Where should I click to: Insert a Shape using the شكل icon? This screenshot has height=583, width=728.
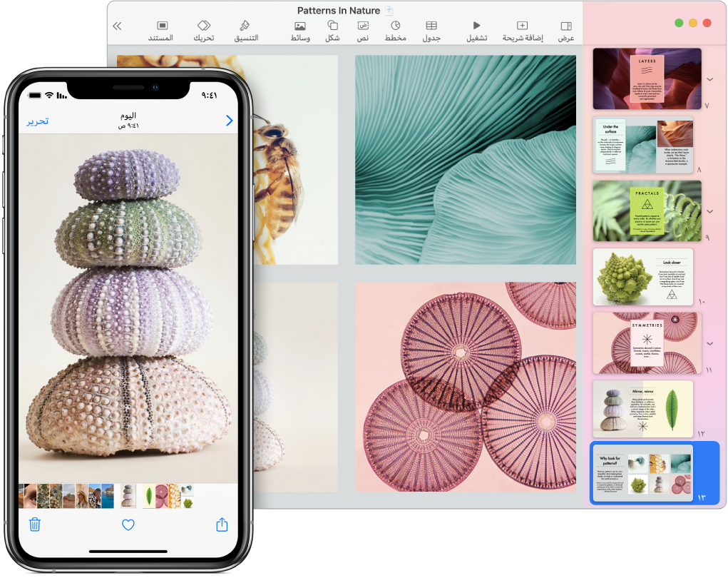coord(332,29)
